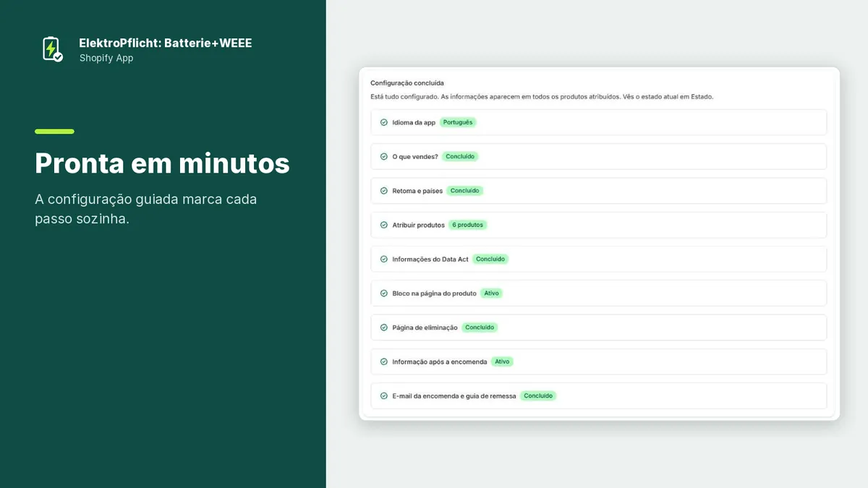This screenshot has height=488, width=868.
Task: Click the check icon beside Informações do Data Act
Action: pyautogui.click(x=384, y=259)
